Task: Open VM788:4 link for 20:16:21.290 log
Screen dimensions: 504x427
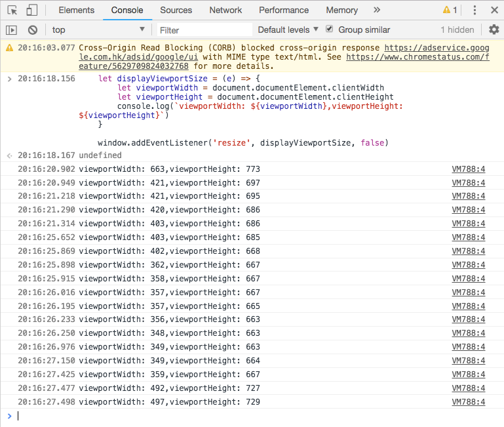Action: pos(469,210)
